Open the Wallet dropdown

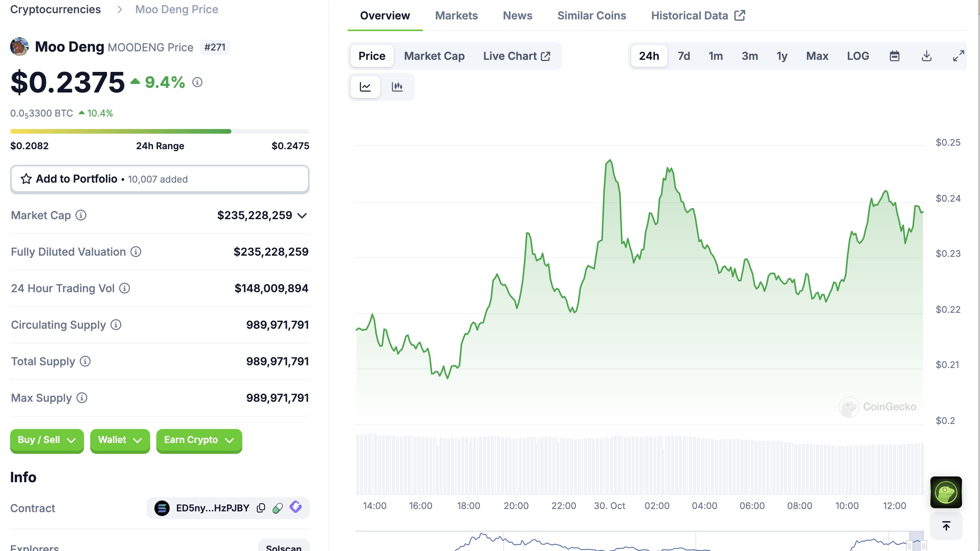[120, 440]
